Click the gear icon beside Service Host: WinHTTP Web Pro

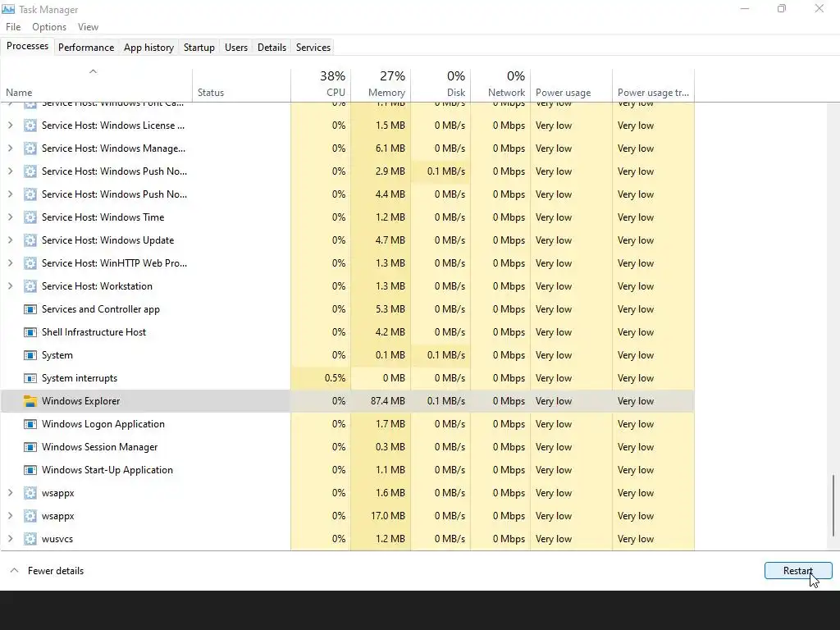[x=30, y=263]
